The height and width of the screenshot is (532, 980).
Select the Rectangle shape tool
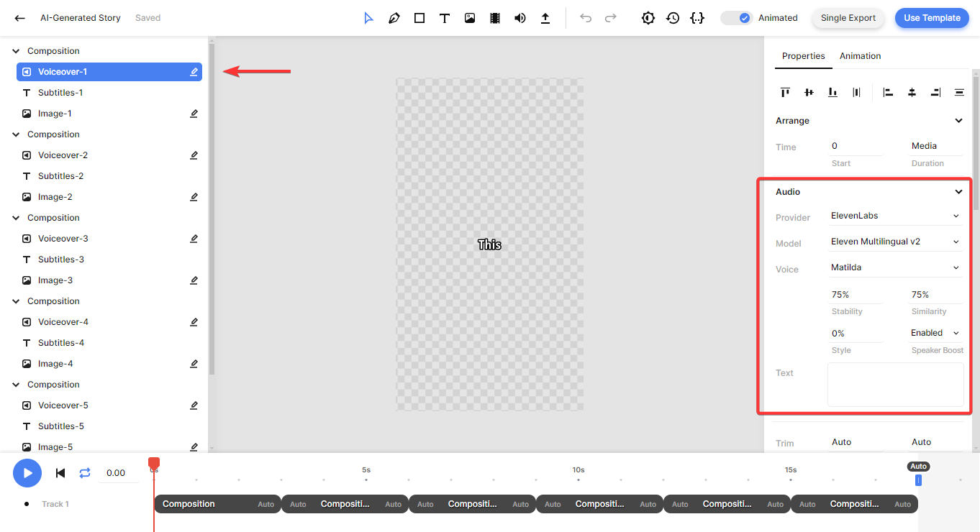pyautogui.click(x=419, y=18)
